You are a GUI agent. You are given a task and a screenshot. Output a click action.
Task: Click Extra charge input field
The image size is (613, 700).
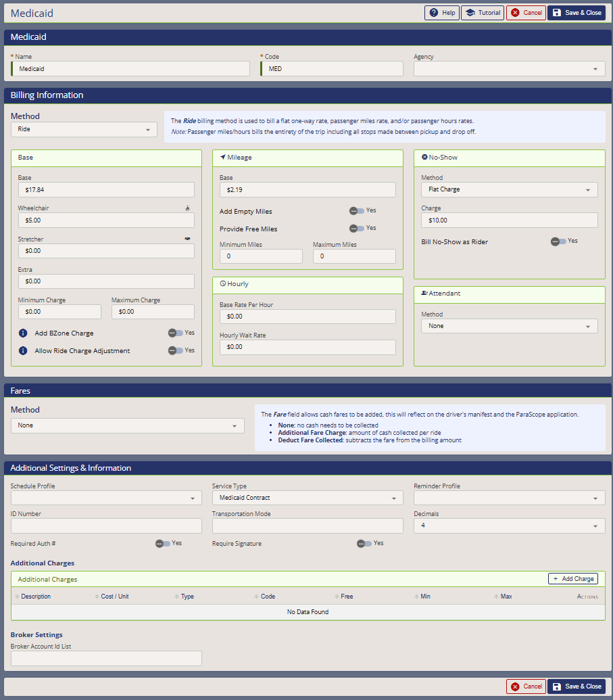point(106,281)
